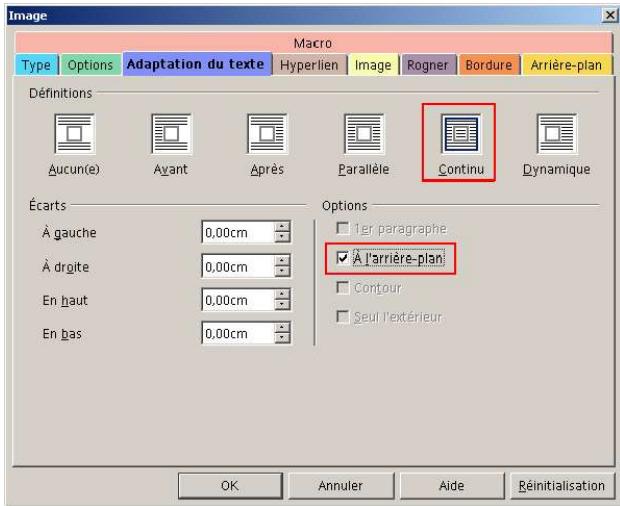This screenshot has width=620, height=506.
Task: Increase the À gauche spacing value
Action: (x=282, y=227)
